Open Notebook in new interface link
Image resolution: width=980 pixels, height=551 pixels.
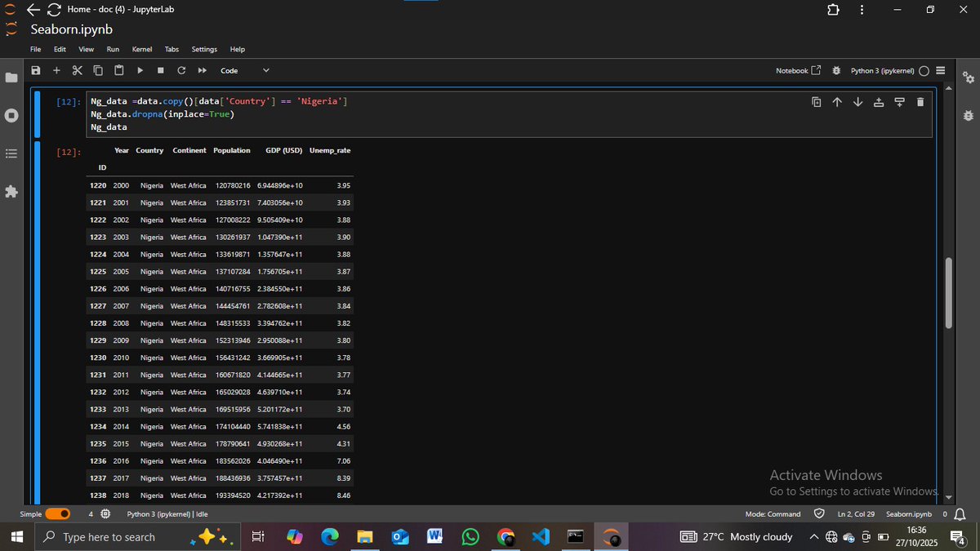tap(798, 70)
